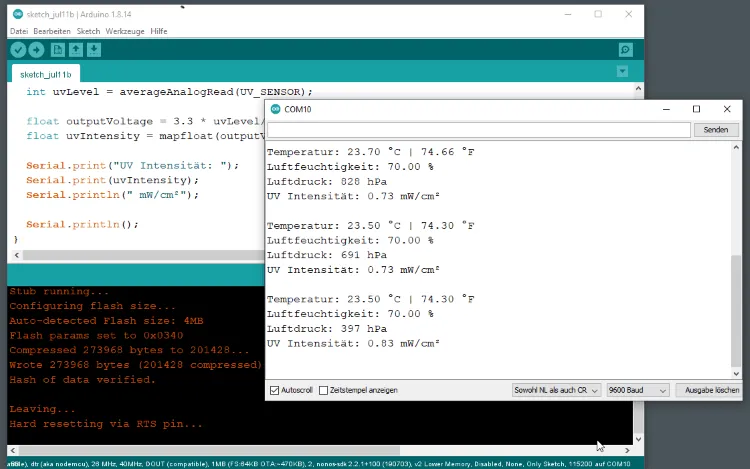Click the Upload sketch arrow icon
Image resolution: width=750 pixels, height=469 pixels.
click(x=36, y=50)
